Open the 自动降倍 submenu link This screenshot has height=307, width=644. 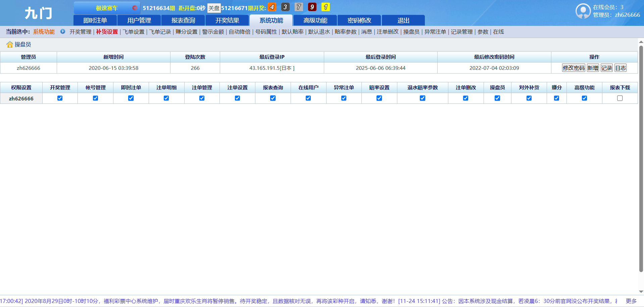240,32
